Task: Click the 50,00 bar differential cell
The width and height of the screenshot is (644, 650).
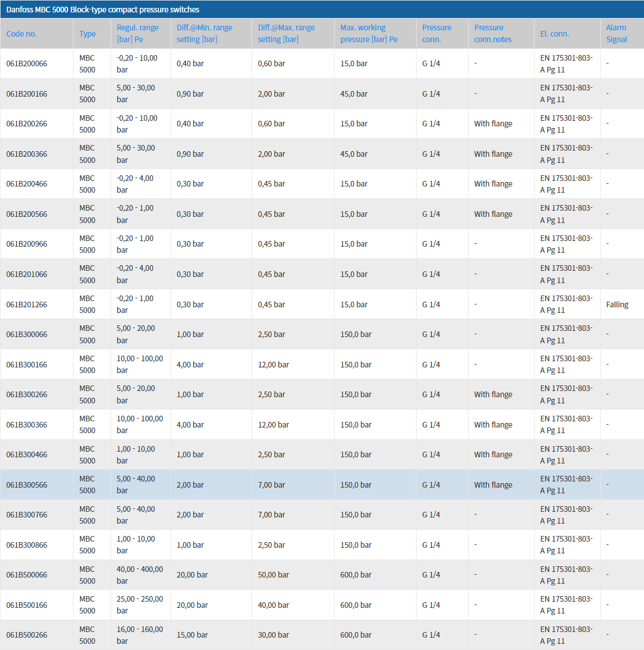Action: 273,575
